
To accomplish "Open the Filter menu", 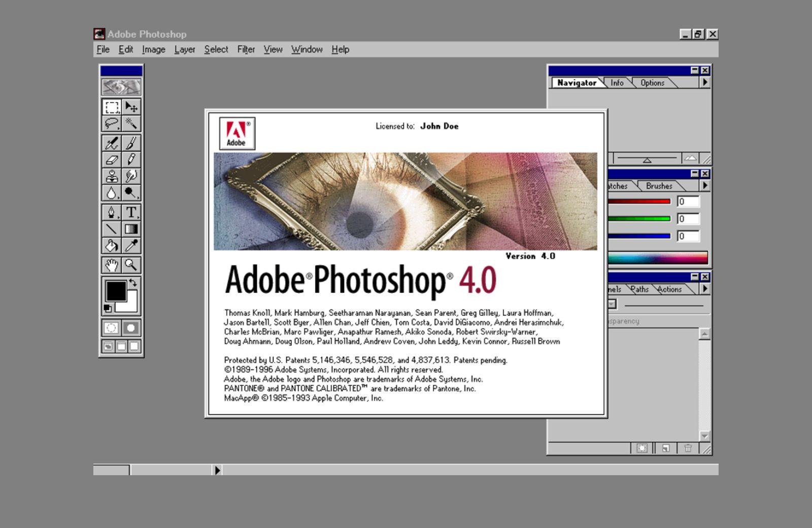I will (x=246, y=49).
